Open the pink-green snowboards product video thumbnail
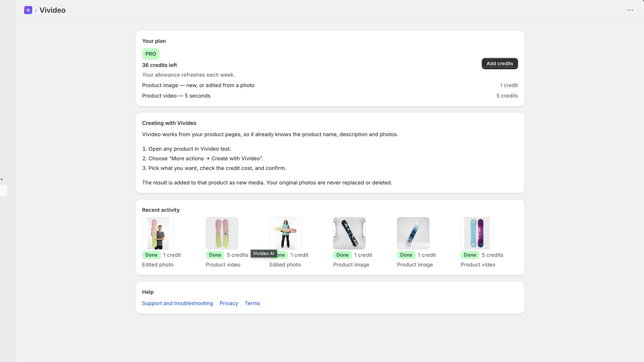This screenshot has width=644, height=362. (222, 233)
